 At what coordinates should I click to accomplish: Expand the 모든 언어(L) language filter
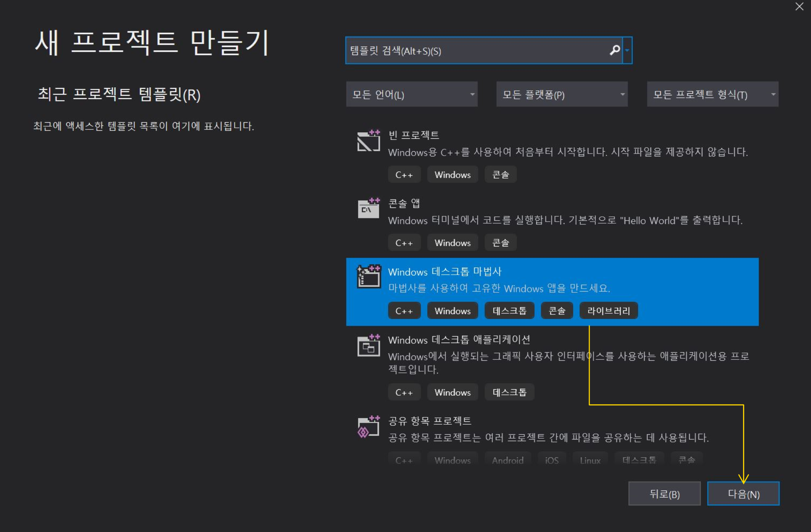point(412,94)
